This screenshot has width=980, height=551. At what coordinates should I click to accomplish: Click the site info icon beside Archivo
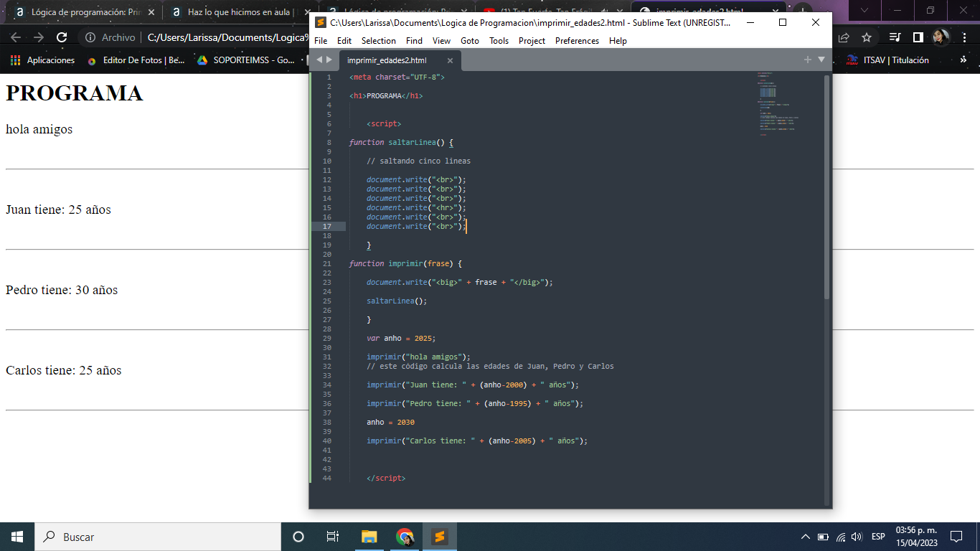[90, 37]
